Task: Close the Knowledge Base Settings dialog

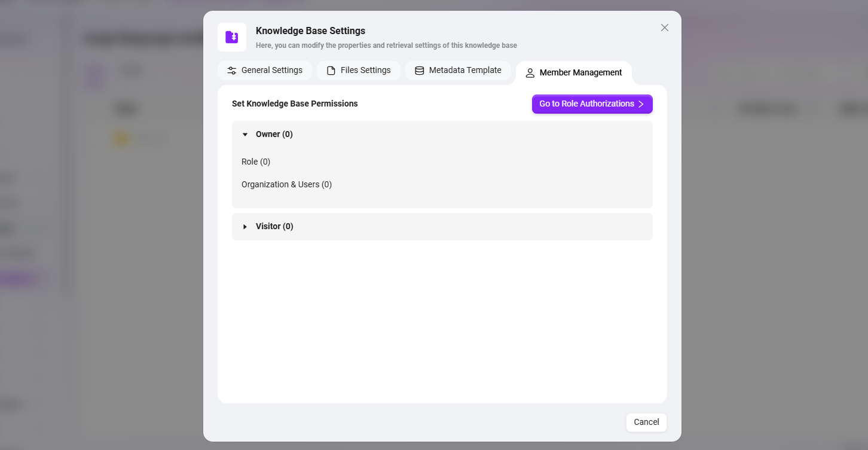Action: 664,28
